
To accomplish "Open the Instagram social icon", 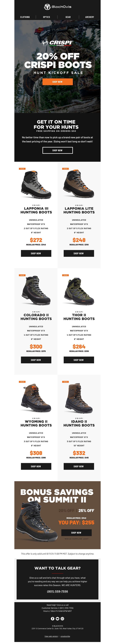I will pyautogui.click(x=63, y=619).
